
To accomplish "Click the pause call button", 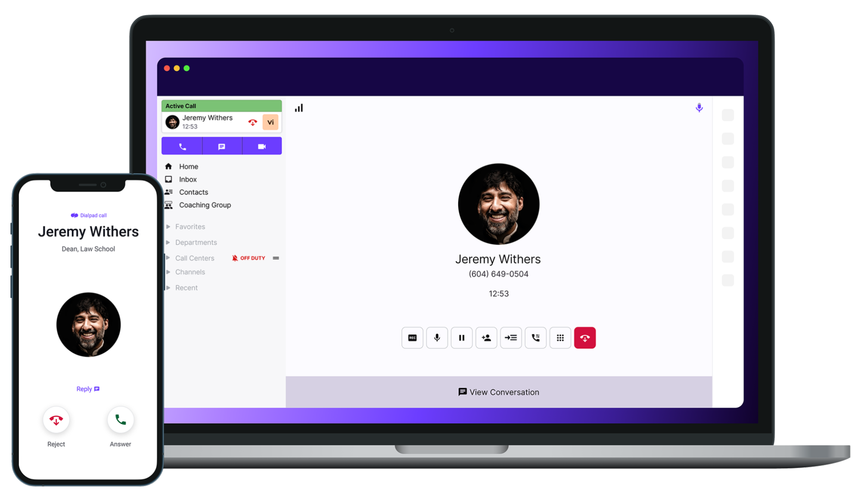I will point(462,337).
